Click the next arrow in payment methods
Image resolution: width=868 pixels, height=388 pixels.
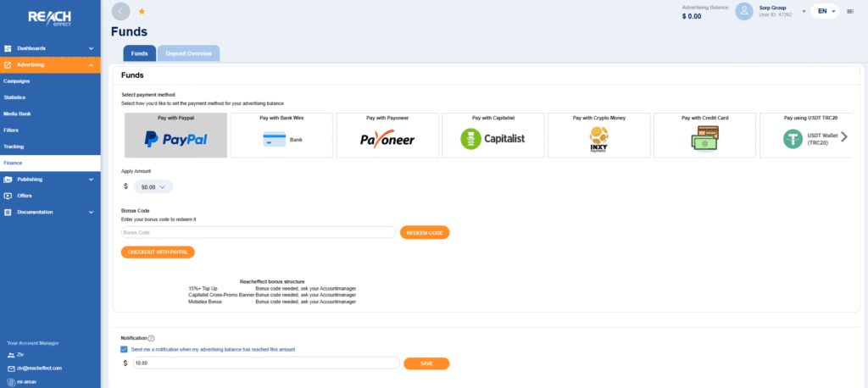tap(844, 136)
